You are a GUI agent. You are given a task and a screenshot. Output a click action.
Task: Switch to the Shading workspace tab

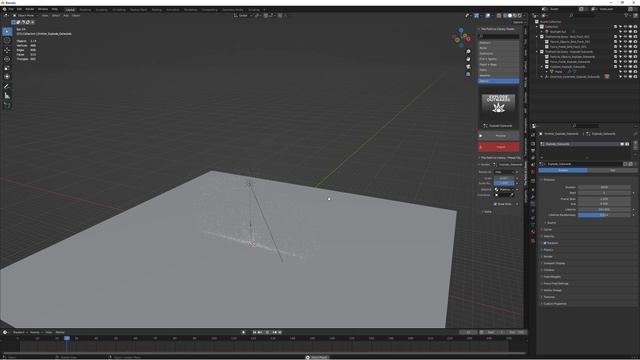pyautogui.click(x=156, y=9)
